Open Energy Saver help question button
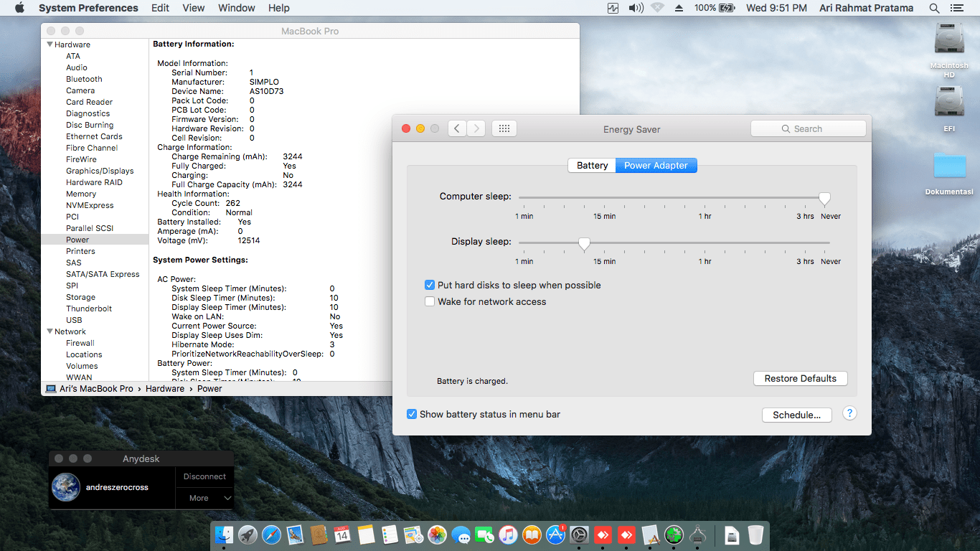 [x=849, y=413]
